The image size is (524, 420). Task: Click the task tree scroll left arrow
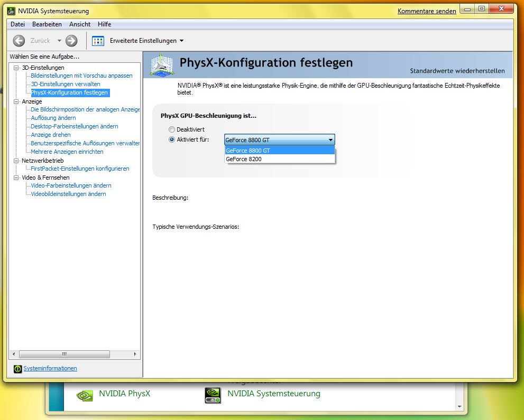14,354
